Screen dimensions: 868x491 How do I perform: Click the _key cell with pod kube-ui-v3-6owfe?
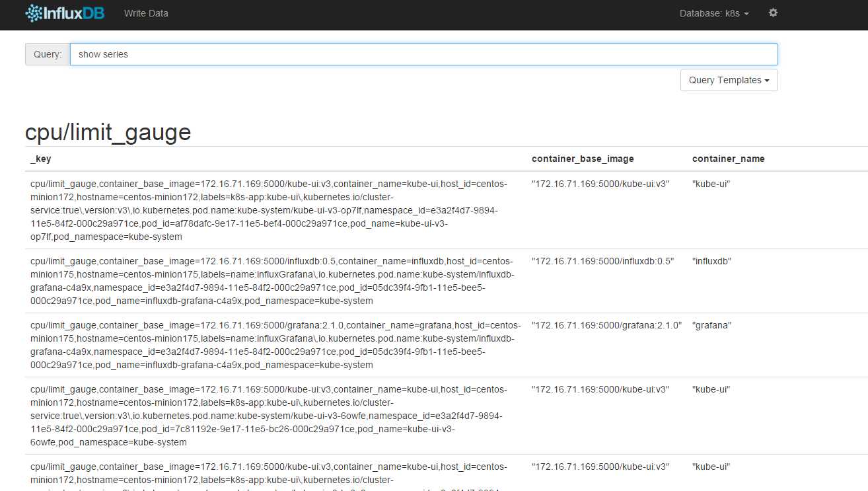pyautogui.click(x=275, y=416)
